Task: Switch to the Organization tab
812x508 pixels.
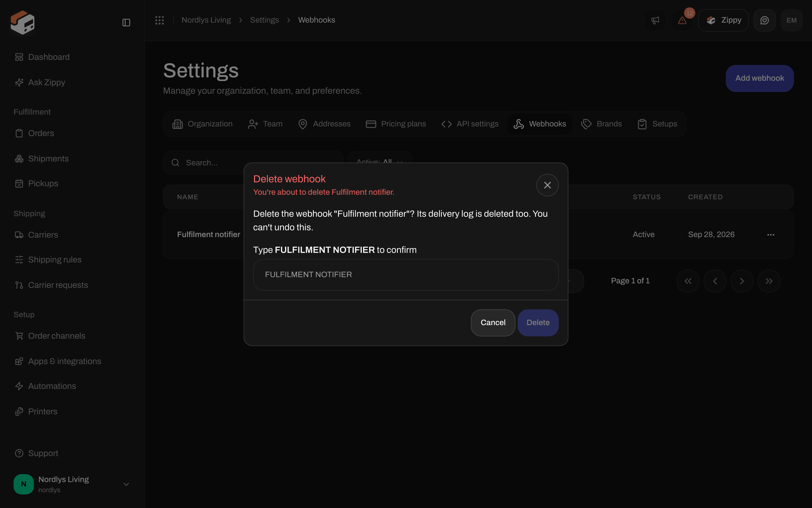Action: [x=202, y=124]
